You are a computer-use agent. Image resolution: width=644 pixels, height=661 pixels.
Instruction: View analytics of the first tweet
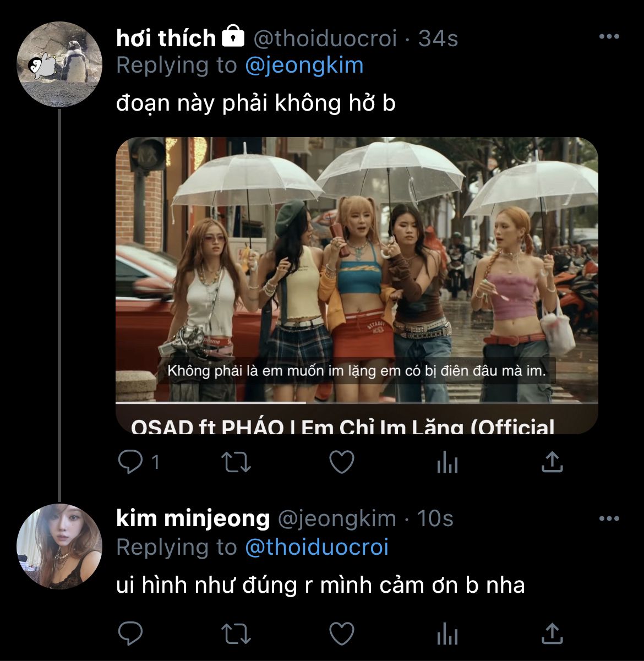[447, 463]
